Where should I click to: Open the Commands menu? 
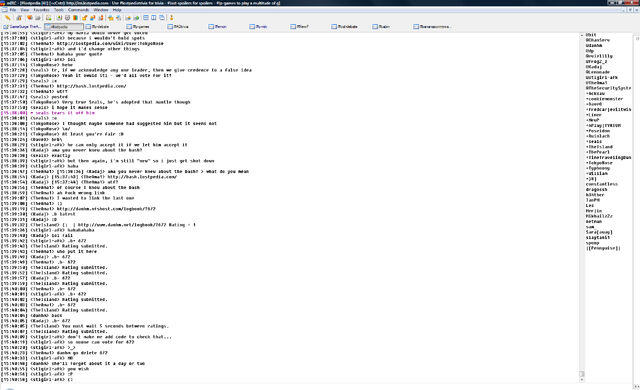(x=78, y=10)
